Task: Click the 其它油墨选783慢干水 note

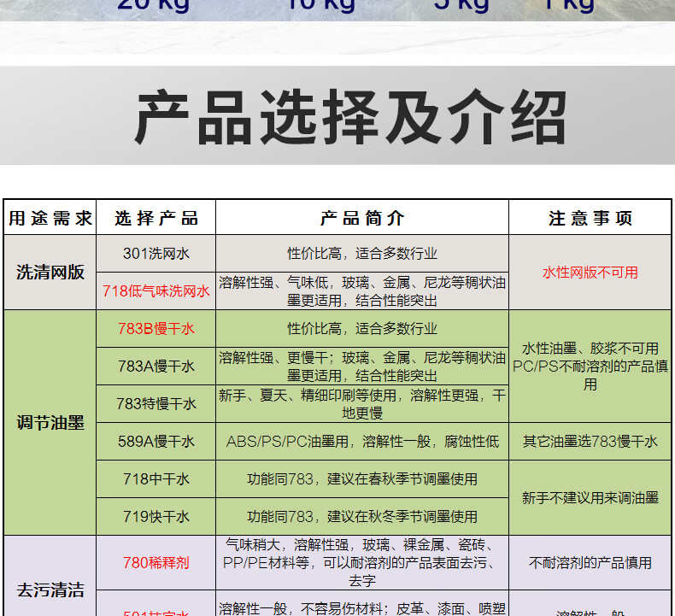Action: pyautogui.click(x=590, y=441)
